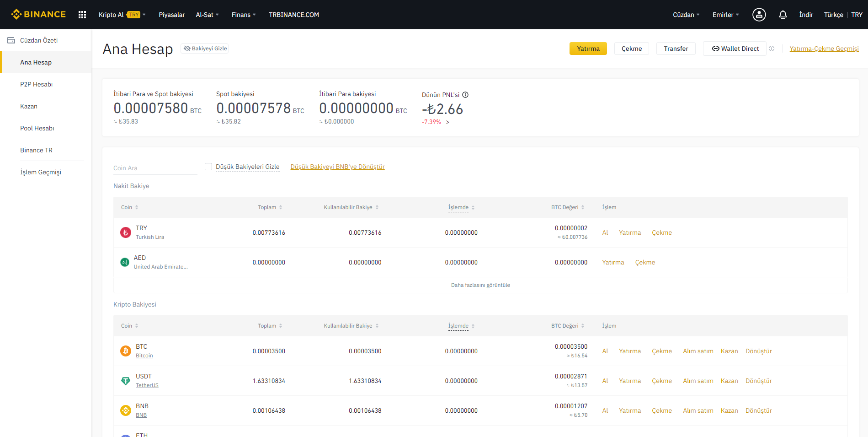Image resolution: width=868 pixels, height=437 pixels.
Task: Expand the Finans dropdown menu
Action: [244, 15]
